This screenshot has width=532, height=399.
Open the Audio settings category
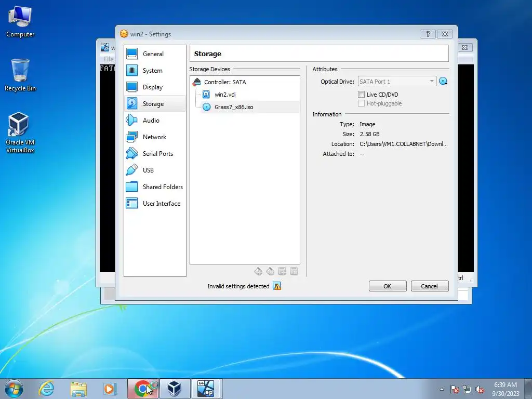pyautogui.click(x=155, y=121)
